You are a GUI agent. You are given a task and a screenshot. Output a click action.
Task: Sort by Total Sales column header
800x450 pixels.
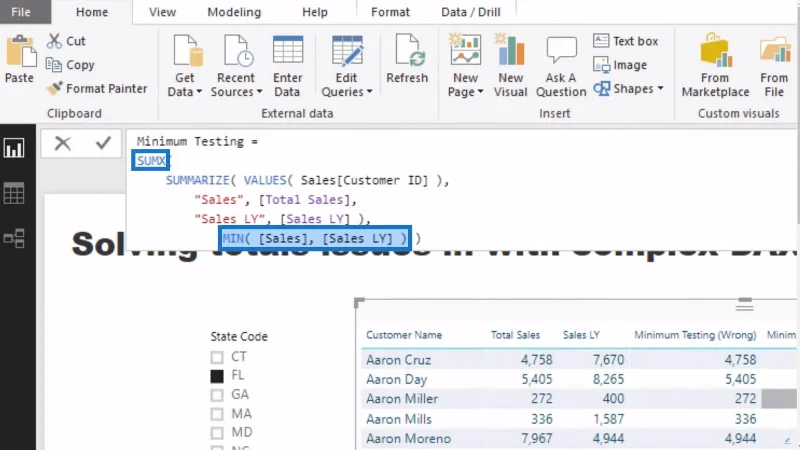pos(515,335)
